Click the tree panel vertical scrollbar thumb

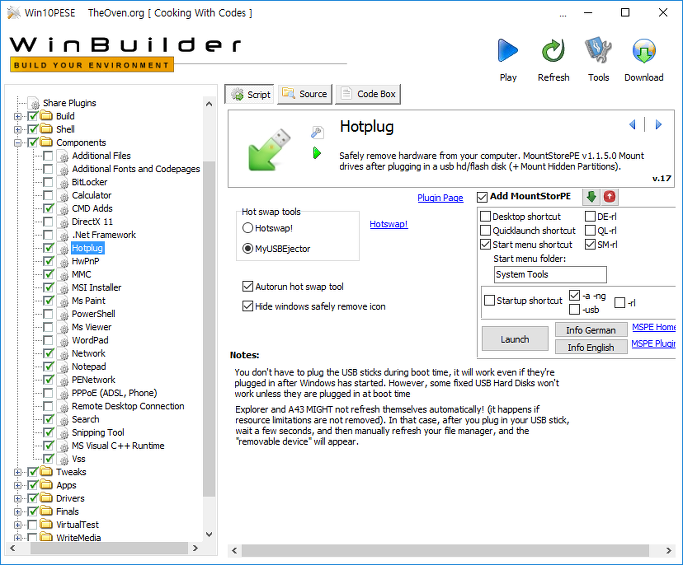209,329
